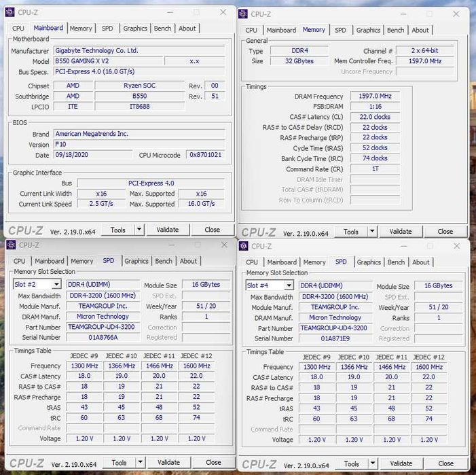The image size is (476, 475).
Task: Click Tools button in Slot #2 SPD window
Action: (x=119, y=463)
